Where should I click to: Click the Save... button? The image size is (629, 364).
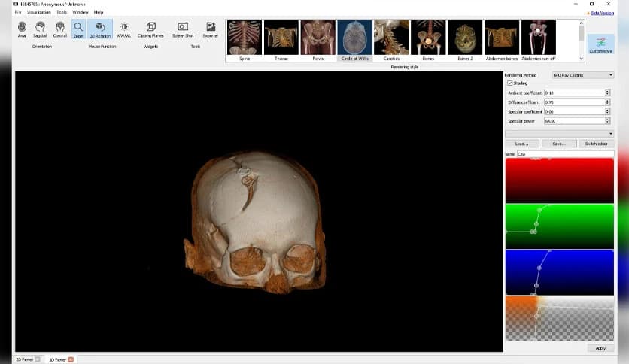point(559,144)
